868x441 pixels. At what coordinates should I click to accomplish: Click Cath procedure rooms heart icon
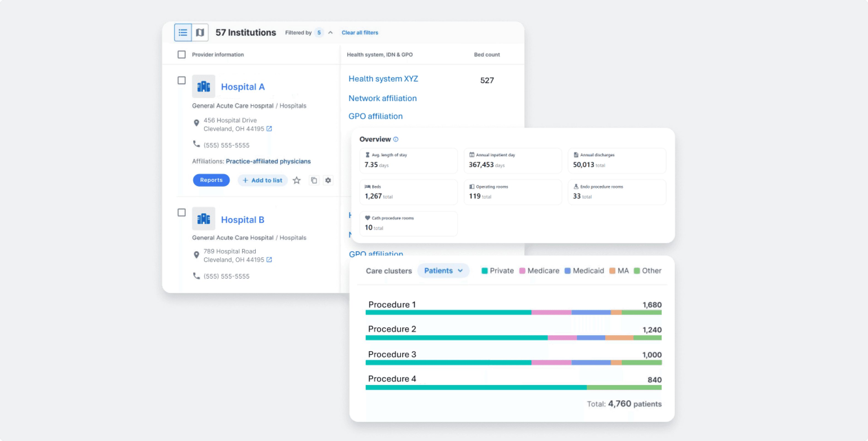pos(367,218)
